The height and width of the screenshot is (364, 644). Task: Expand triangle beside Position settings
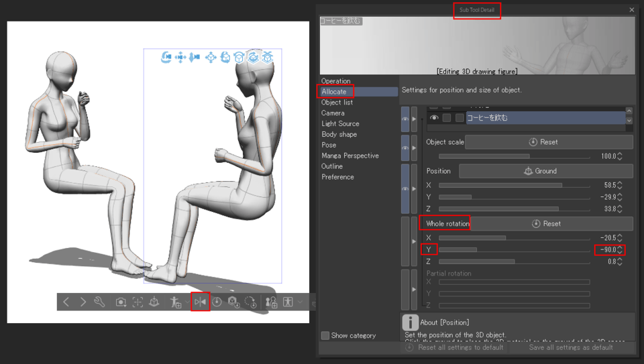[x=414, y=189]
